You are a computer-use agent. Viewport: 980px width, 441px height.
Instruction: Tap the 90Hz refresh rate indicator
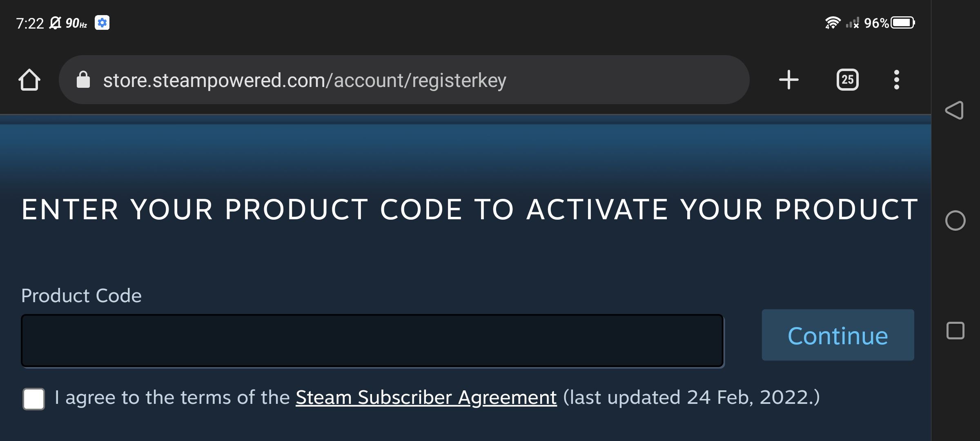click(76, 23)
